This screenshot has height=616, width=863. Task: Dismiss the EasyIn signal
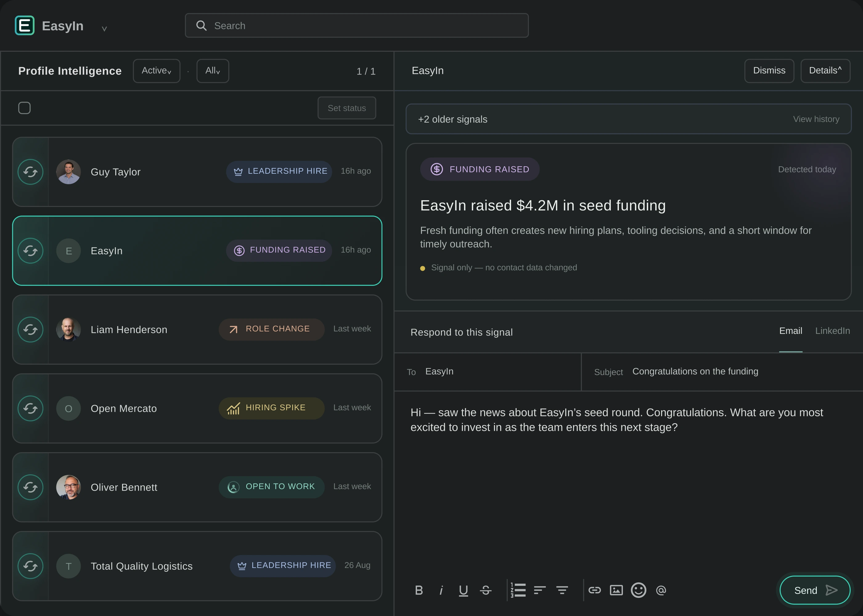769,71
